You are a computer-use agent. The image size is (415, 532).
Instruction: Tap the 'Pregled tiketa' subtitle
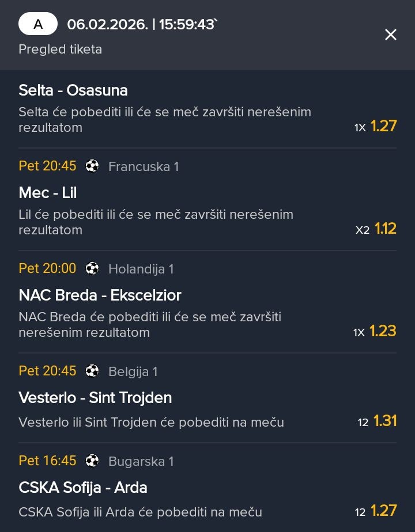(x=61, y=50)
